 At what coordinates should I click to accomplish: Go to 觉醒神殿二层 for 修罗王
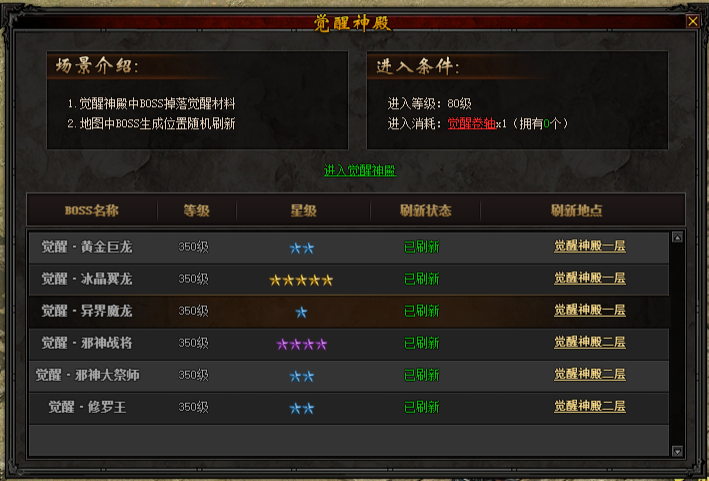(590, 407)
